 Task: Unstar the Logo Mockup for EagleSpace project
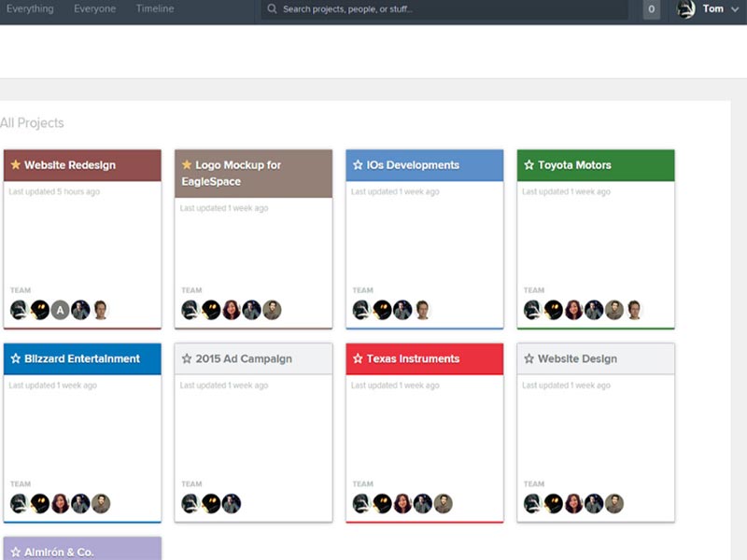(186, 165)
